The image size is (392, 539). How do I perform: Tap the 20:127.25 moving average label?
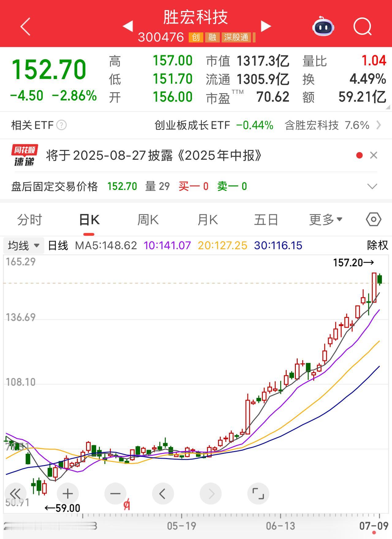point(223,245)
